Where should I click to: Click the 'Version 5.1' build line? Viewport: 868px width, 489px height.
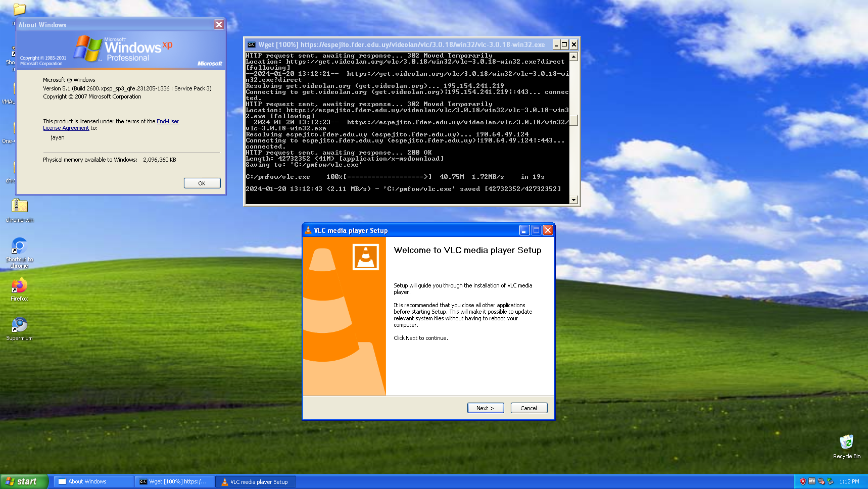click(127, 88)
